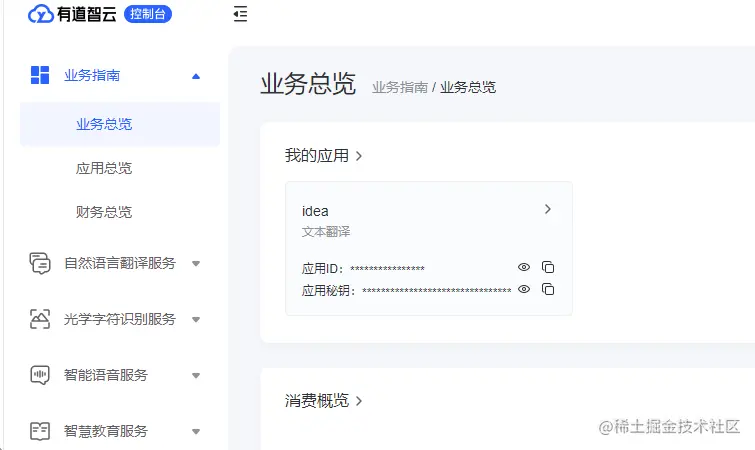Show the masked 应用秘钥 with eye icon

pyautogui.click(x=524, y=289)
